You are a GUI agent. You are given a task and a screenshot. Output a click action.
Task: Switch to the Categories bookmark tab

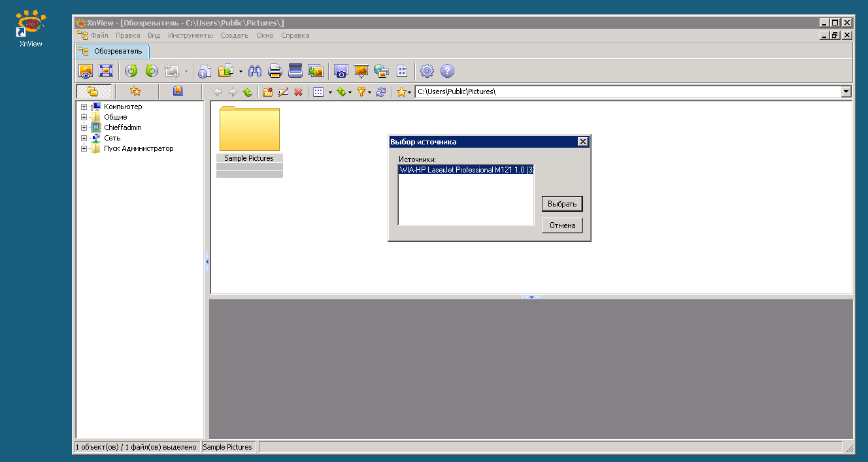click(178, 91)
